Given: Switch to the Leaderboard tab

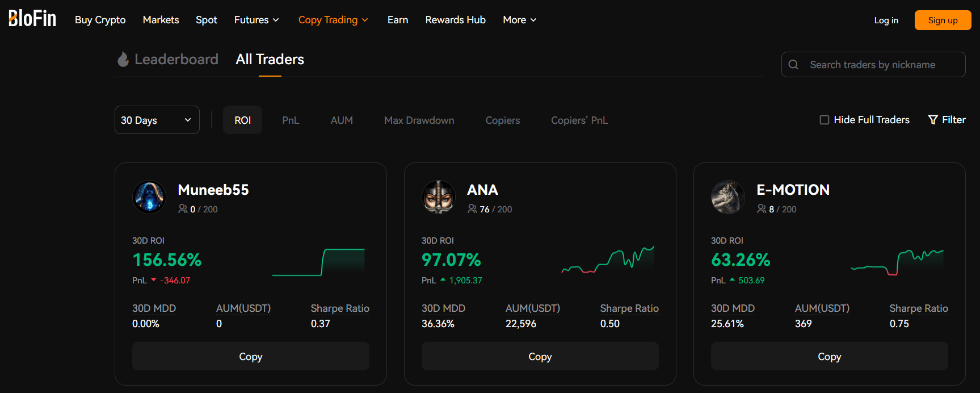Looking at the screenshot, I should 176,59.
